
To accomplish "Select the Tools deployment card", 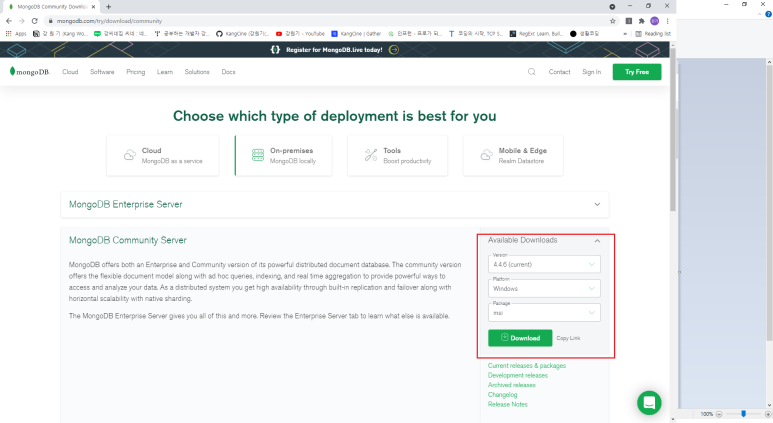I will point(397,155).
